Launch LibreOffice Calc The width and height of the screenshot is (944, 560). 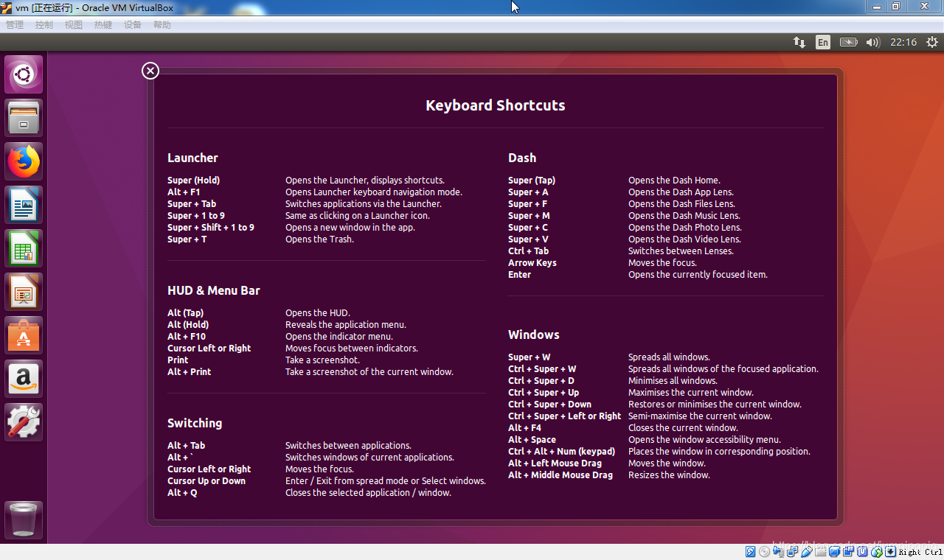click(24, 248)
